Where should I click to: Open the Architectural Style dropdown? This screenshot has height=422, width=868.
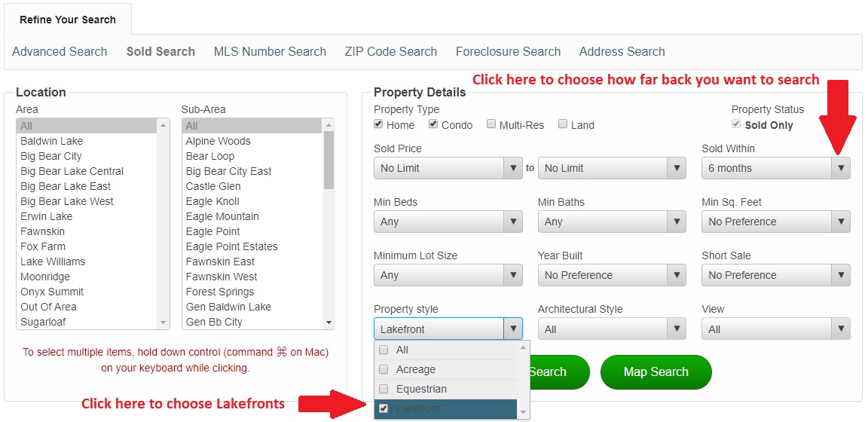(x=611, y=329)
